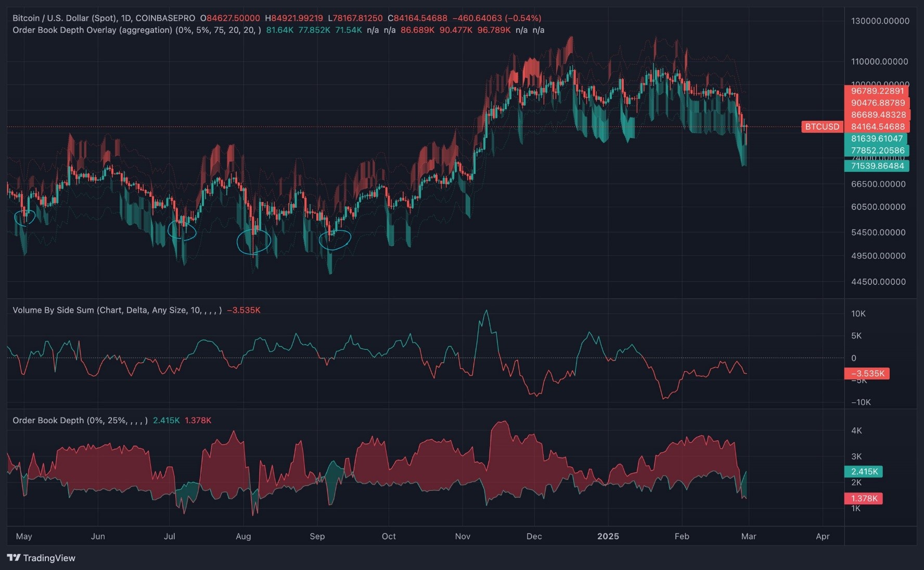The height and width of the screenshot is (570, 924).
Task: Click the −3.535K value beside Volume By Side Sum
Action: (243, 310)
